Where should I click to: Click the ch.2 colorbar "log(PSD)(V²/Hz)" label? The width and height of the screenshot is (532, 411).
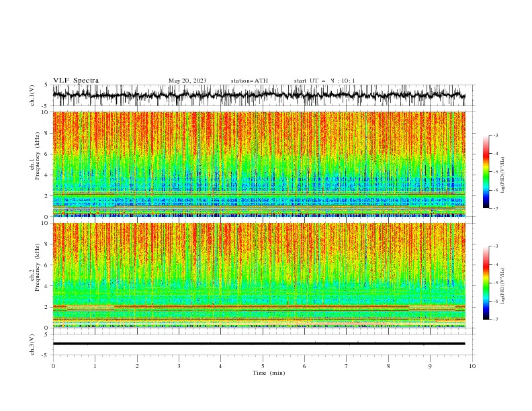click(502, 286)
